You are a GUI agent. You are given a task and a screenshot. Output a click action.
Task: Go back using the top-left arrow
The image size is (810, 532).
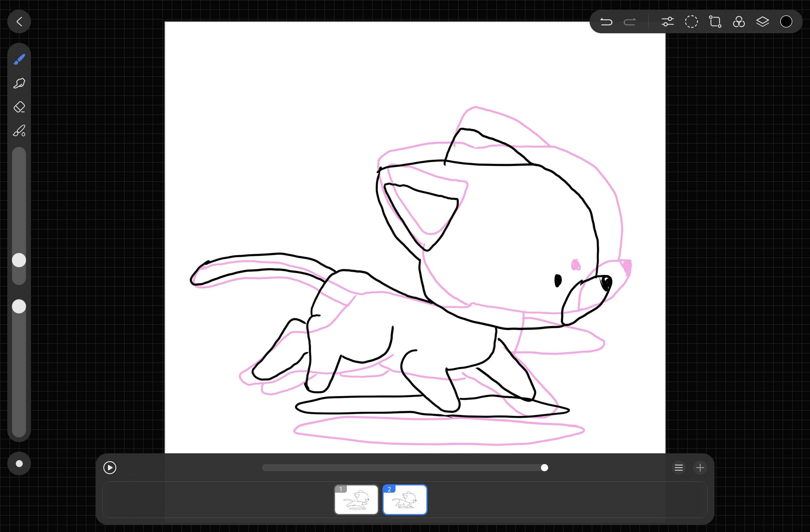(19, 22)
